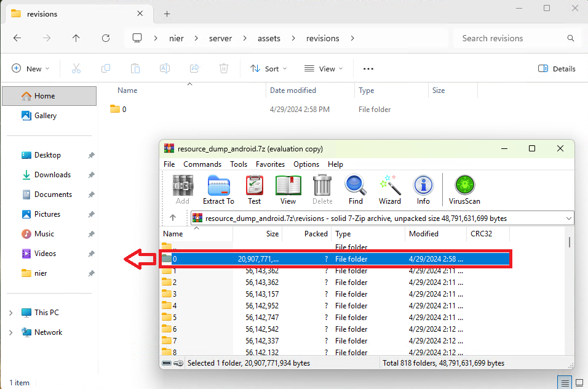Open the Explorer View dropdown
Screen dimensions: 588x389
pos(324,69)
